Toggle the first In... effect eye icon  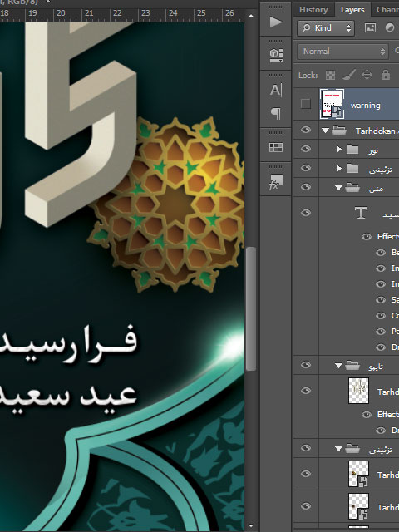(381, 268)
